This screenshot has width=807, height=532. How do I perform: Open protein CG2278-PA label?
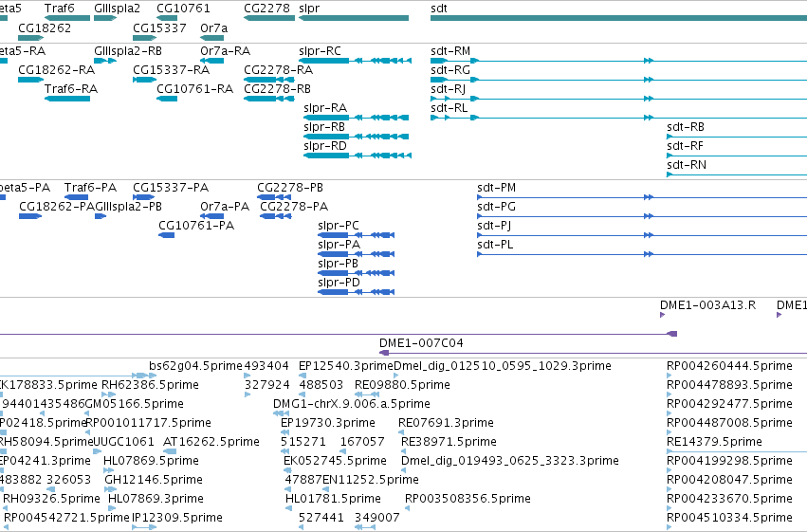294,207
